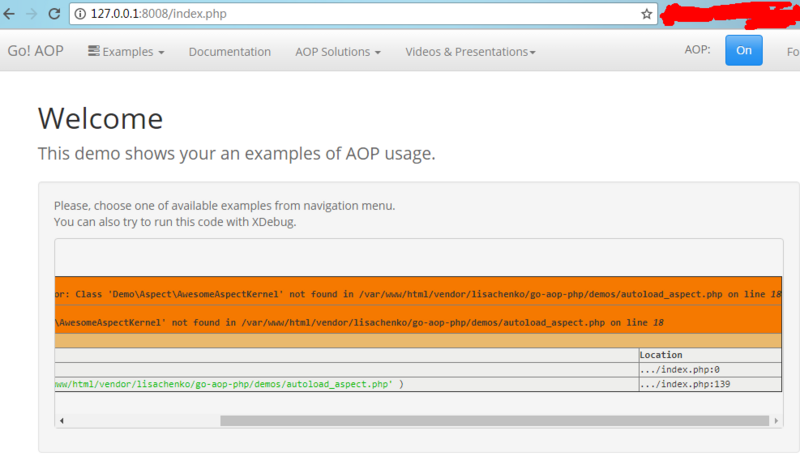Open the AOP Solutions dropdown
800x469 pixels.
click(337, 51)
